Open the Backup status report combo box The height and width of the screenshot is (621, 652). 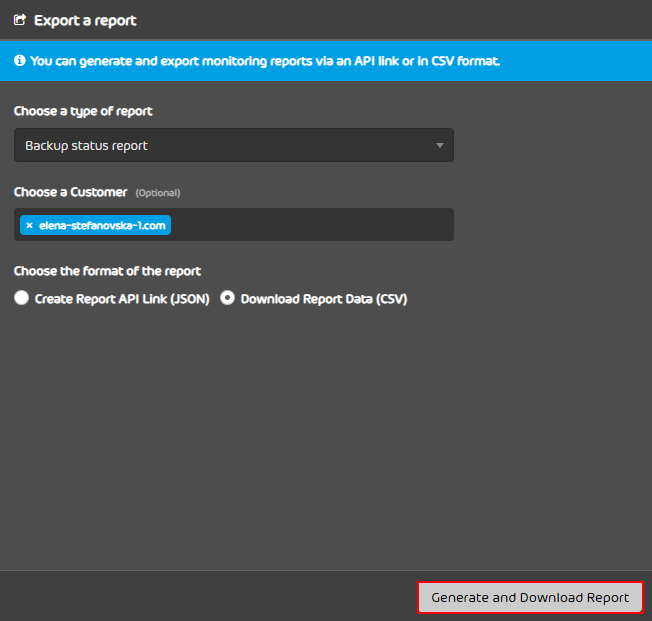click(234, 145)
